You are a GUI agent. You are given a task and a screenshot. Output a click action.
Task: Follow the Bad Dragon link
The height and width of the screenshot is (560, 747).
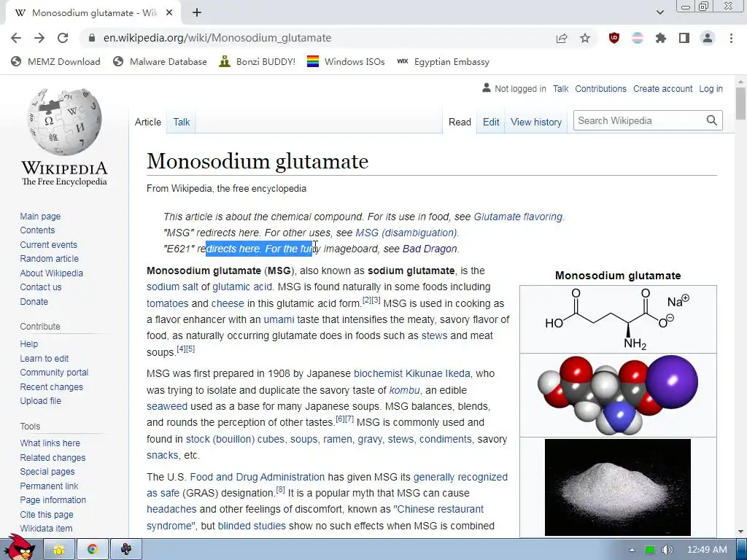click(430, 249)
